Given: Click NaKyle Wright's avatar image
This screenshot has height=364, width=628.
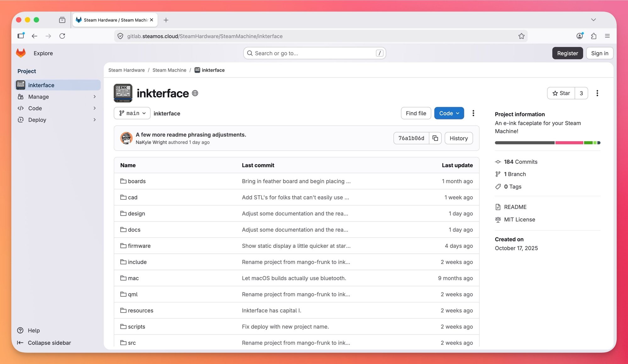Looking at the screenshot, I should 126,138.
